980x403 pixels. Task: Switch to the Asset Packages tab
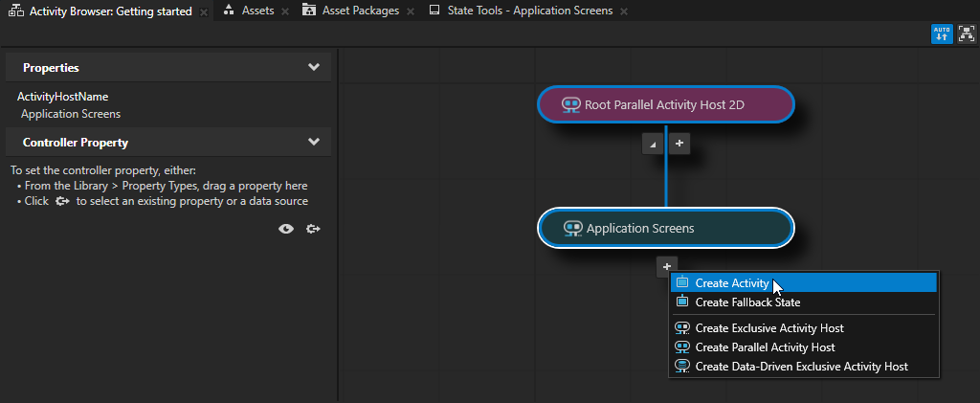[x=360, y=11]
